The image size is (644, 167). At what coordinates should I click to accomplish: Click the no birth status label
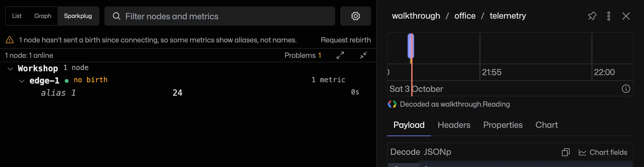coord(91,80)
